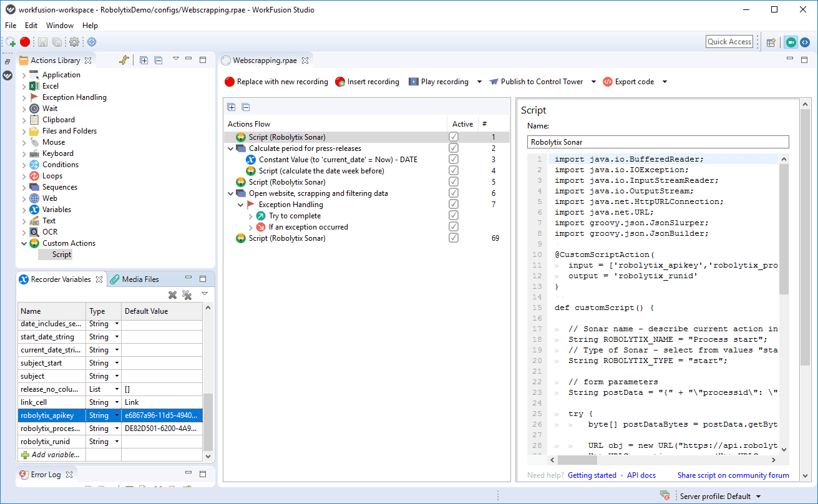Disable the Constant Value action checkbox
Viewport: 818px width, 504px height.
coord(454,160)
